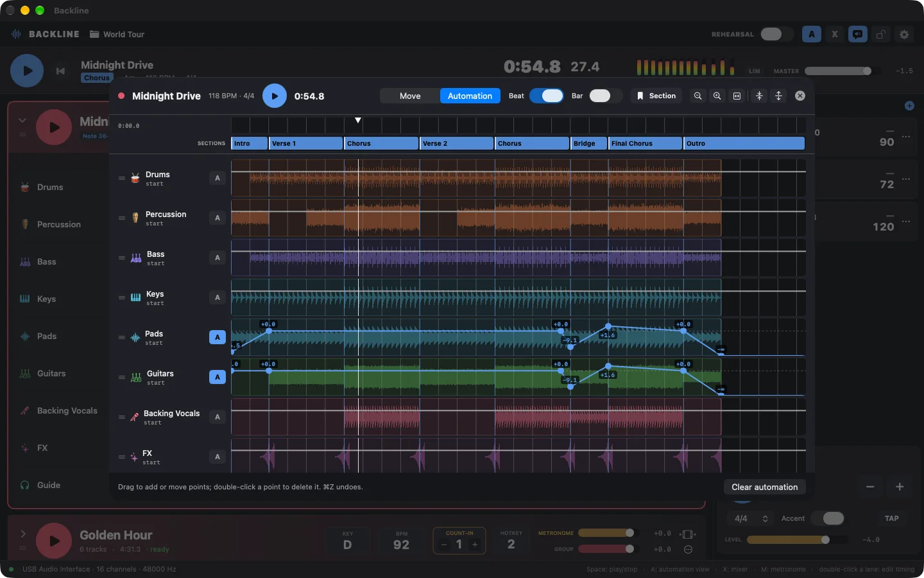Click the Backing Vocals microphone icon in the editor

coord(135,417)
